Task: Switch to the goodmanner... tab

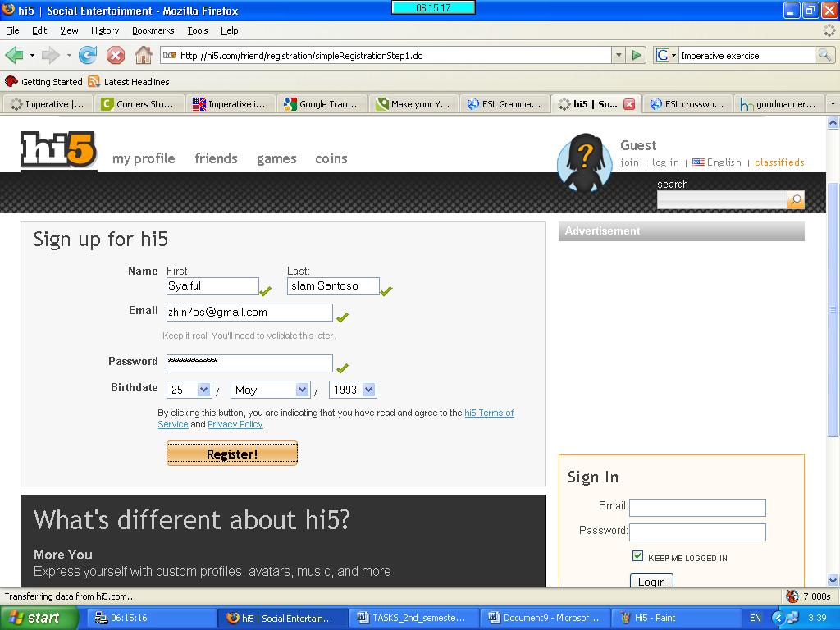Action: point(779,104)
